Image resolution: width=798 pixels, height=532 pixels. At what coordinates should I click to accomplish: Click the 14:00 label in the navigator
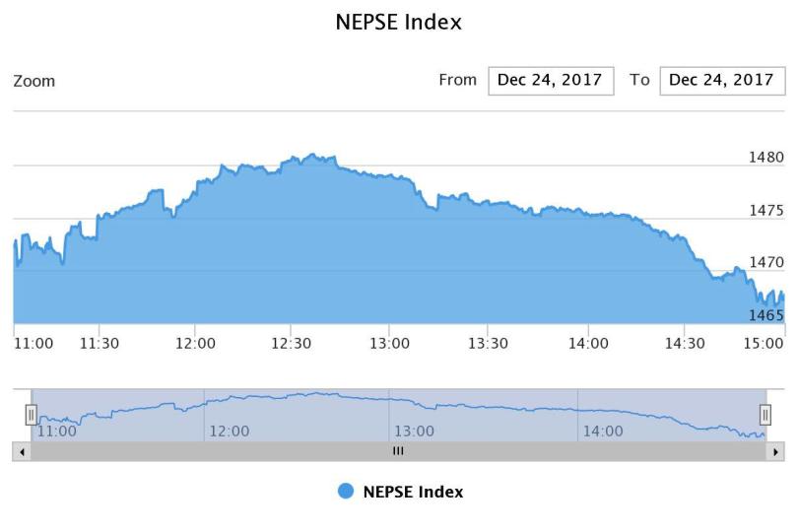tap(603, 431)
